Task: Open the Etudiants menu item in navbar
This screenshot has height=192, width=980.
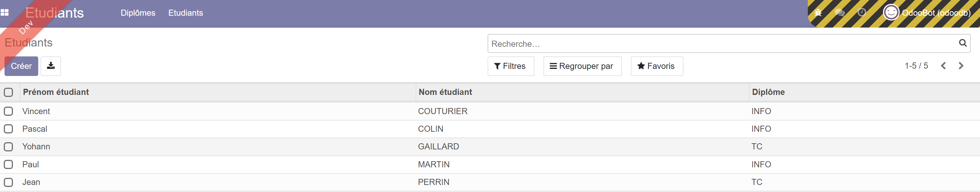Action: tap(186, 13)
